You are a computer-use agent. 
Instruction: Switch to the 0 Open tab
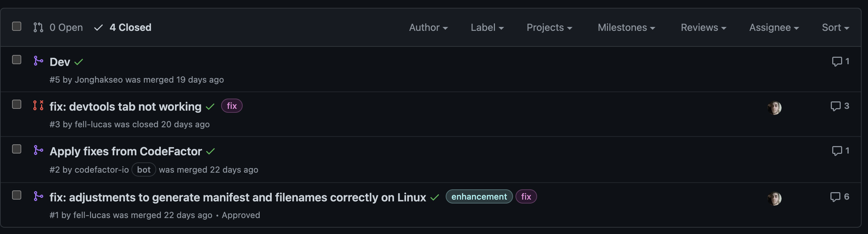coord(58,27)
